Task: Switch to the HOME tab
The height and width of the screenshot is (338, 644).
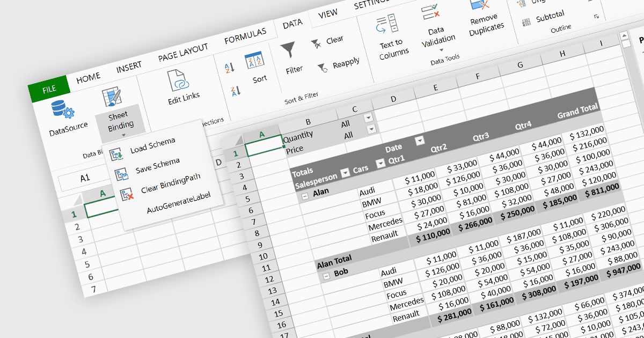Action: 89,79
